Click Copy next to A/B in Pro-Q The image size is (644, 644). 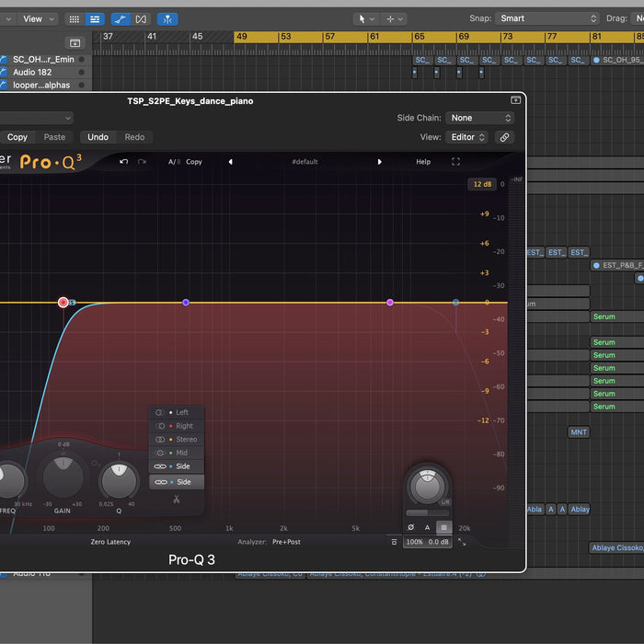pos(194,162)
